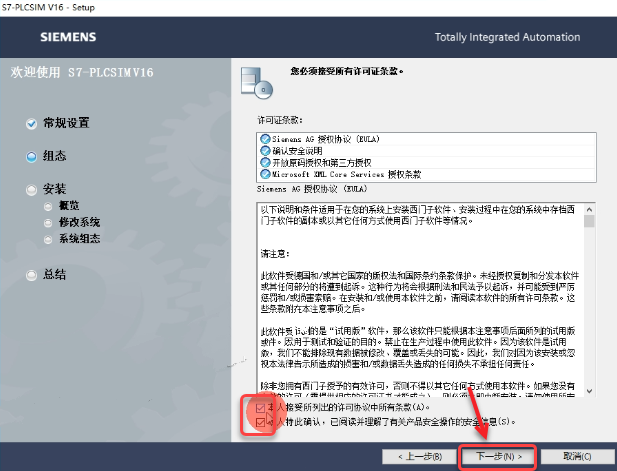Select Siemens AG 授权协议 (EULA) list entry
Screen dimensions: 617x471
pos(426,139)
